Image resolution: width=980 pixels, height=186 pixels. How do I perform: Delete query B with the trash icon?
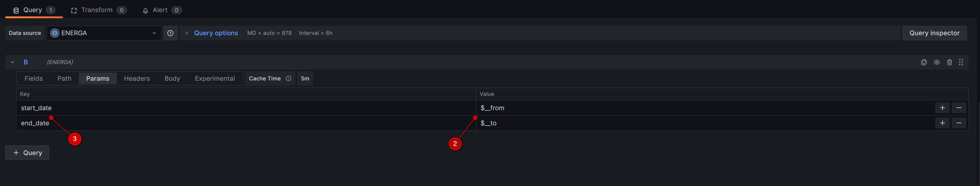pyautogui.click(x=950, y=62)
